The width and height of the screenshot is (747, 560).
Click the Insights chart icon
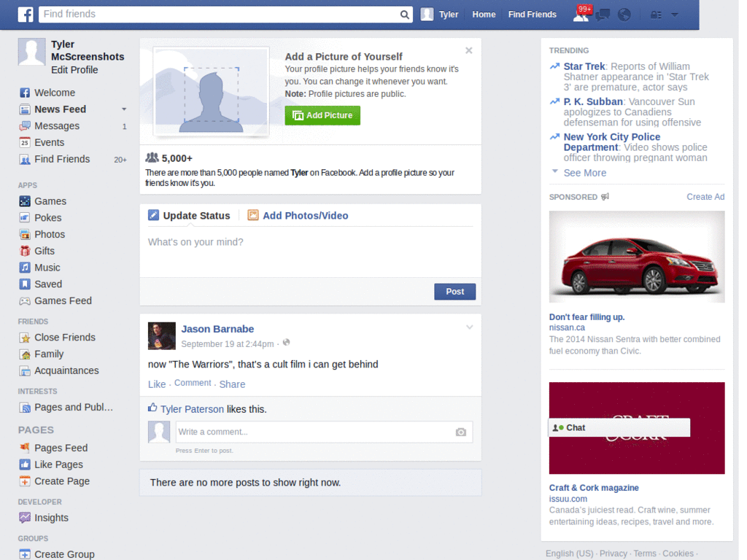(25, 517)
